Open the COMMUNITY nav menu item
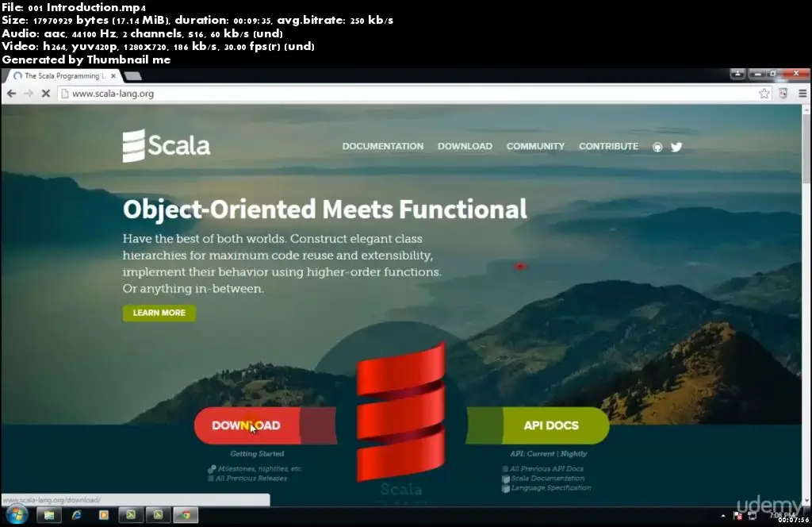 point(535,146)
